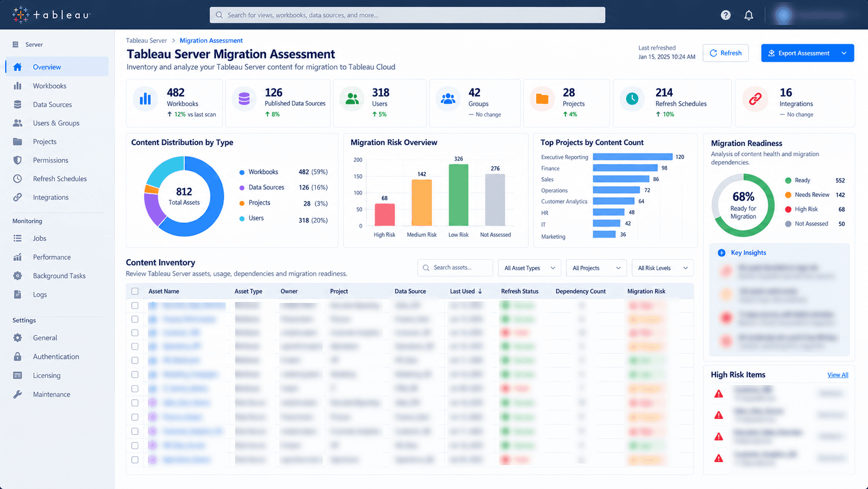Viewport: 868px width, 489px height.
Task: Click the Data Sources database icon in sidebar
Action: (x=18, y=104)
